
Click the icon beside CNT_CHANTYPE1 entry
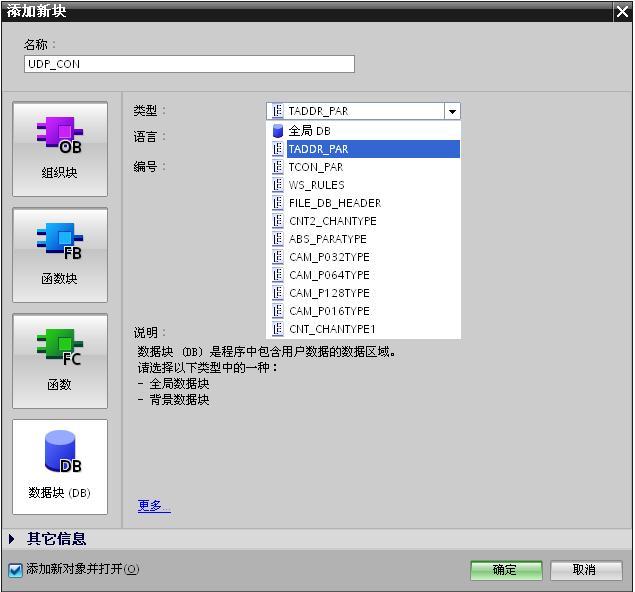(x=278, y=329)
